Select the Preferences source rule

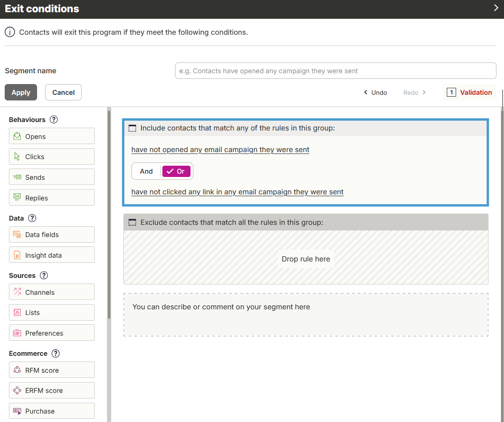52,333
